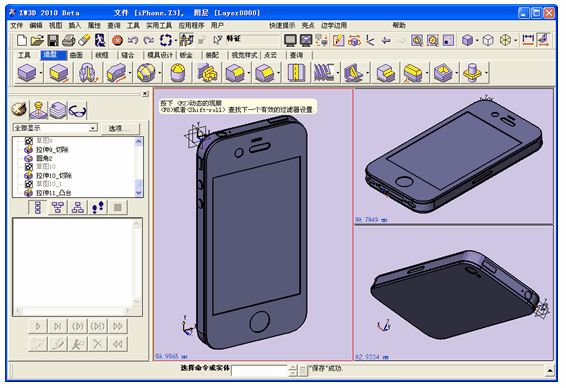Open the layers stack panel icon
This screenshot has width=566, height=388.
58,110
